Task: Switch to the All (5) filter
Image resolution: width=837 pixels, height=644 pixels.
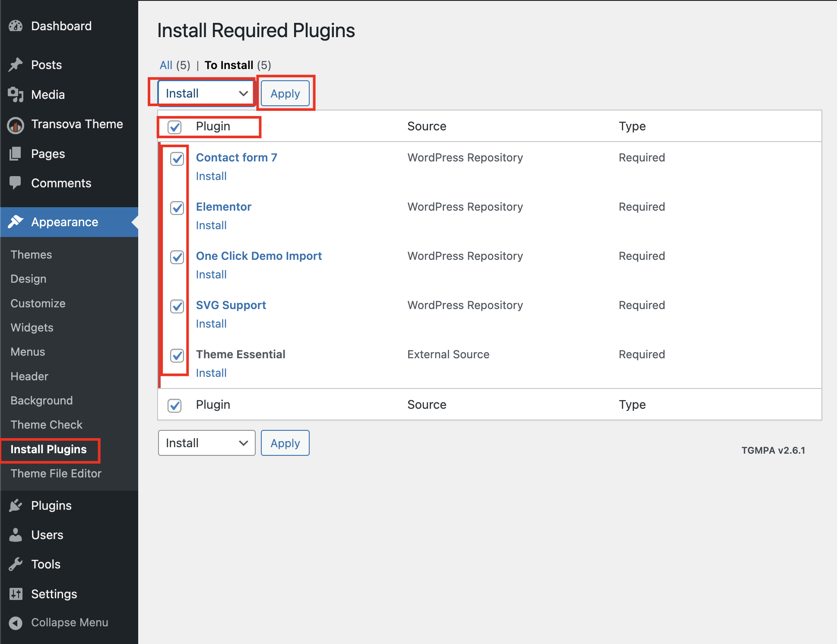Action: click(x=166, y=65)
